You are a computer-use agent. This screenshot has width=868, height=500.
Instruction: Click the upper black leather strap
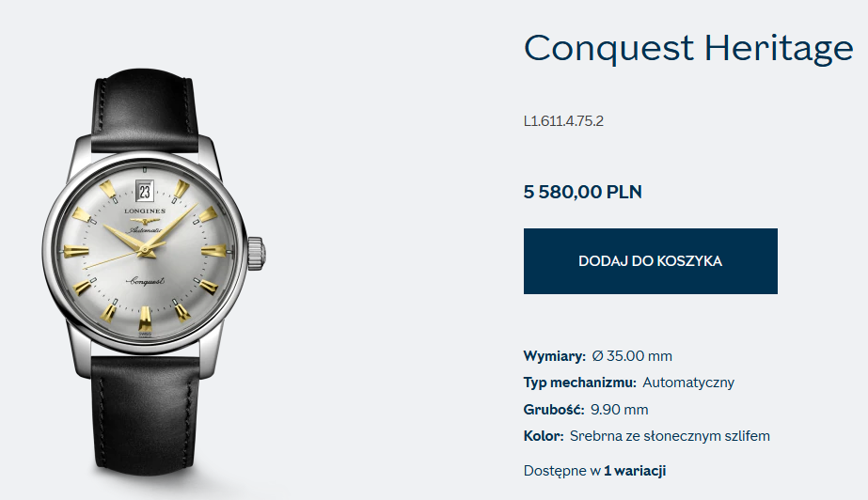click(x=145, y=112)
